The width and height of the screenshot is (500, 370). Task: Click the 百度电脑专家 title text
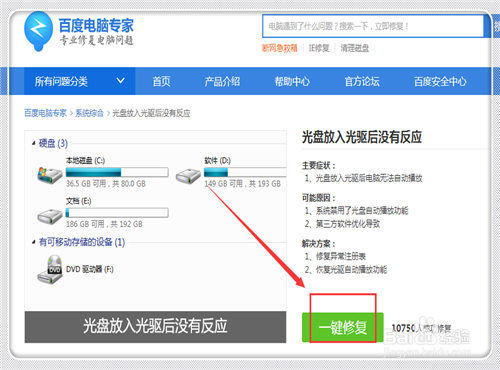(96, 25)
